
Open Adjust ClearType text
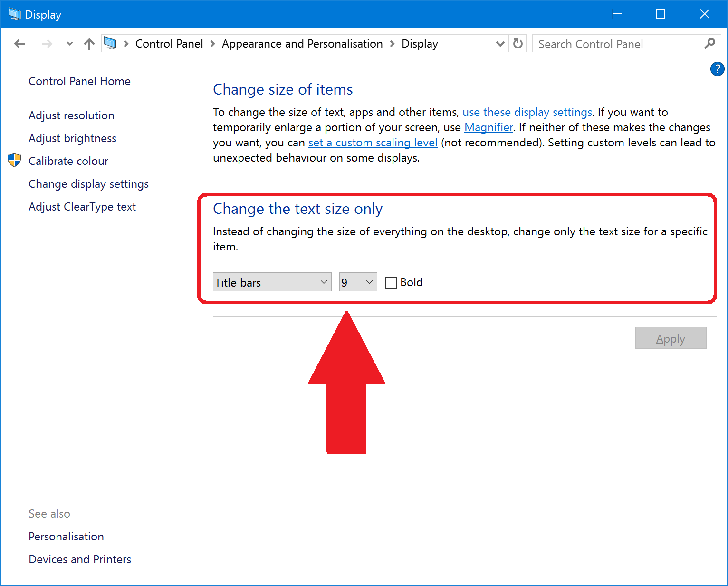[82, 206]
